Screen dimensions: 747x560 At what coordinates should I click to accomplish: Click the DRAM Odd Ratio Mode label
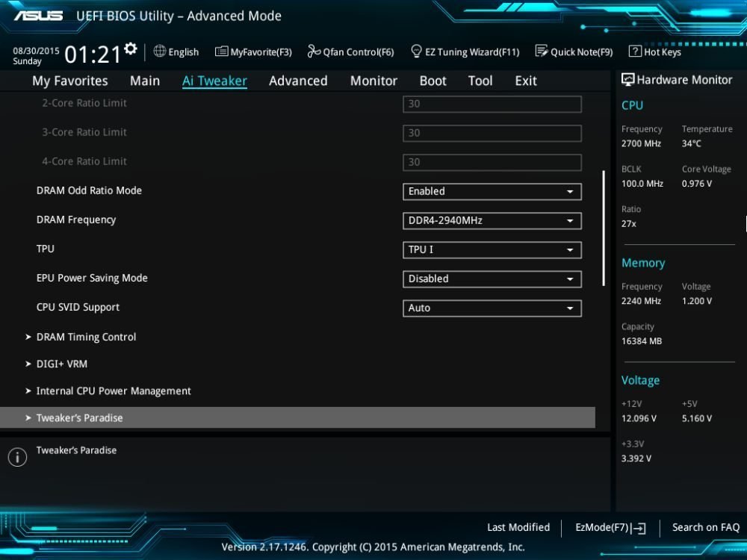click(x=89, y=190)
